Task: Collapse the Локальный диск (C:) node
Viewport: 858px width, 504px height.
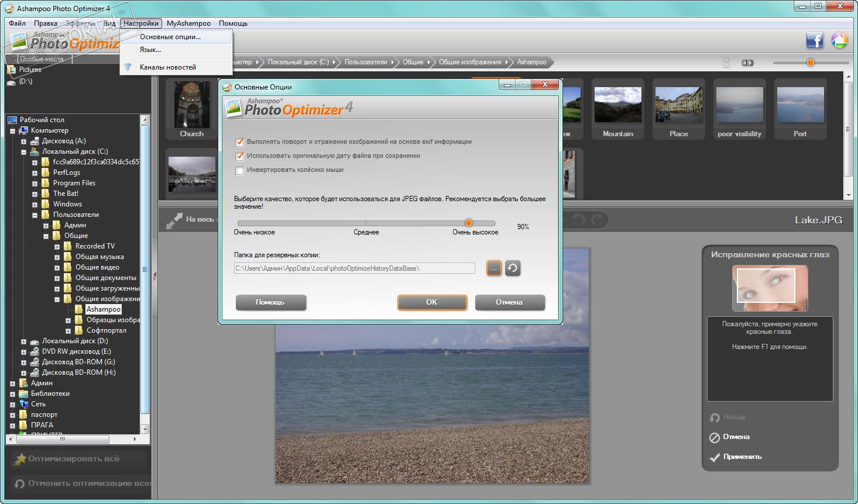Action: (x=23, y=152)
